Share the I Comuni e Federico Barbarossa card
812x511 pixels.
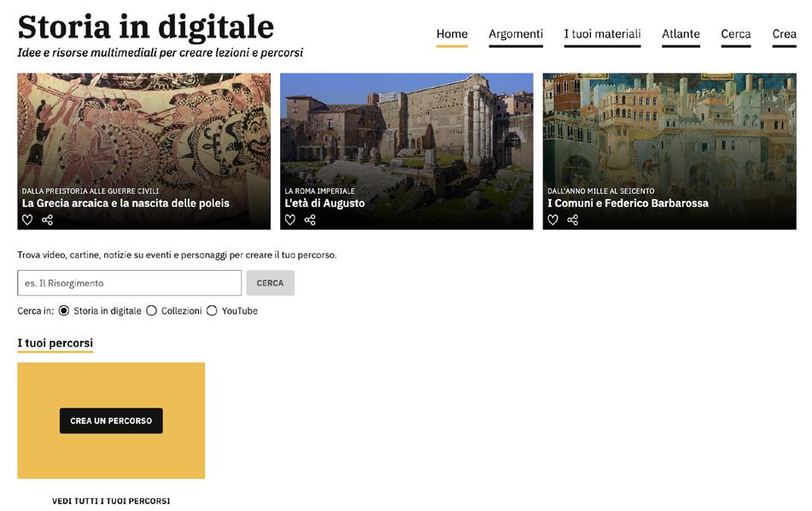point(573,220)
